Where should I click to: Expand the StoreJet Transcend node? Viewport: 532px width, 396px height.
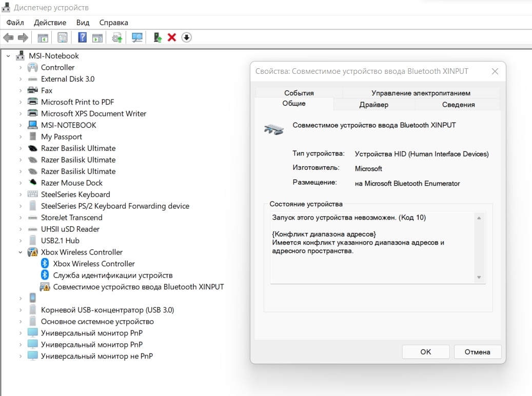click(x=21, y=217)
